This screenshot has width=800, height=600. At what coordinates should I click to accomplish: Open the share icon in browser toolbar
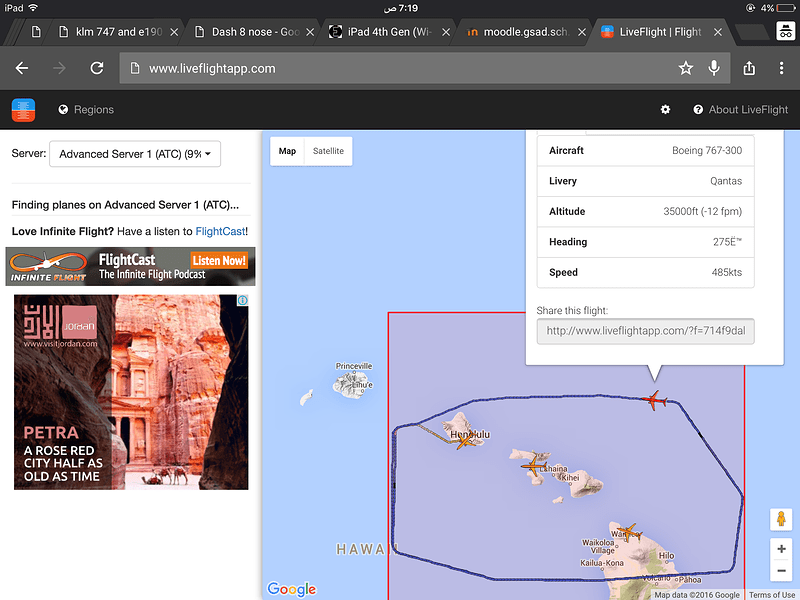[x=749, y=68]
